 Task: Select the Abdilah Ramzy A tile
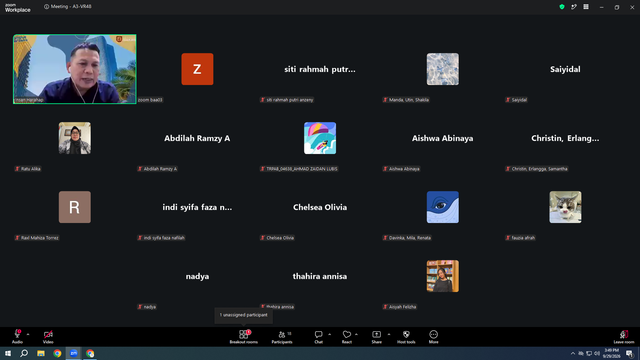(x=197, y=138)
